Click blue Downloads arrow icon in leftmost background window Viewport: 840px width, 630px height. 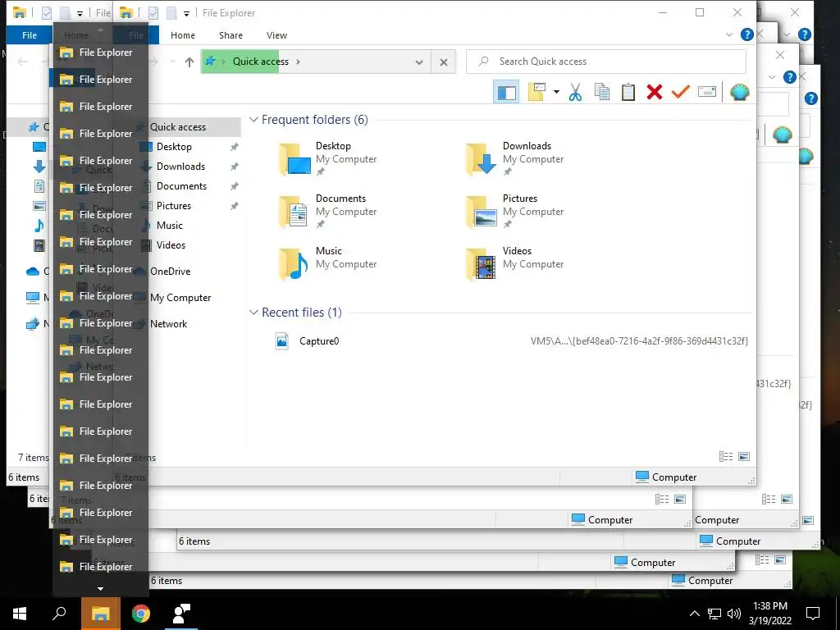pos(39,167)
